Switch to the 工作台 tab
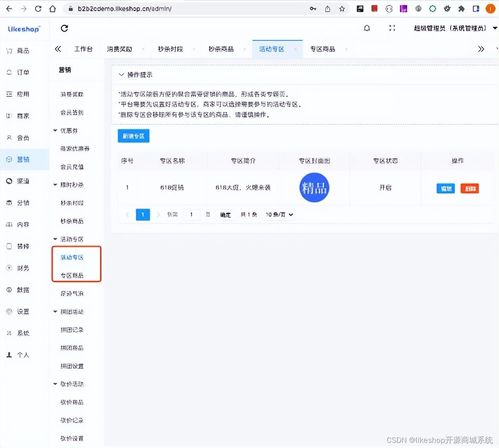This screenshot has width=499, height=448. pyautogui.click(x=83, y=49)
